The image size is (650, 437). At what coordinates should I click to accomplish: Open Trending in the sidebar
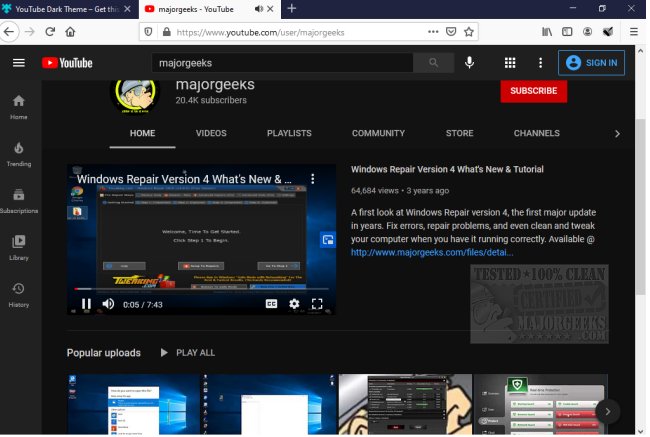(x=19, y=154)
